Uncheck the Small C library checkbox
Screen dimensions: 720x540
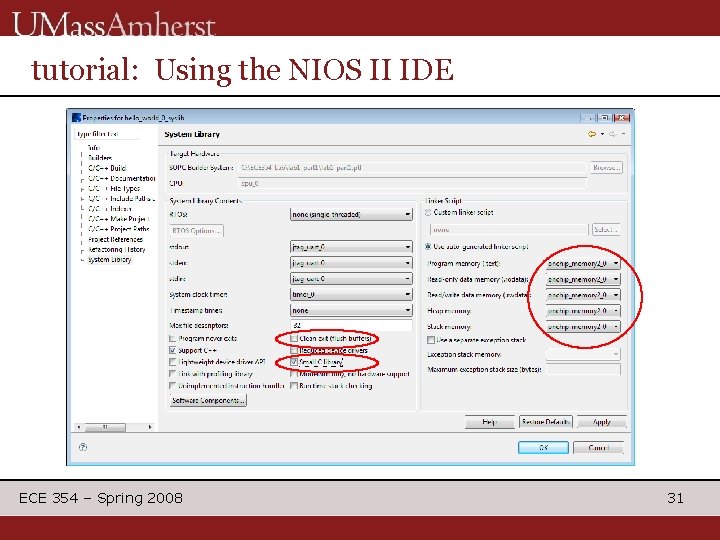point(294,362)
